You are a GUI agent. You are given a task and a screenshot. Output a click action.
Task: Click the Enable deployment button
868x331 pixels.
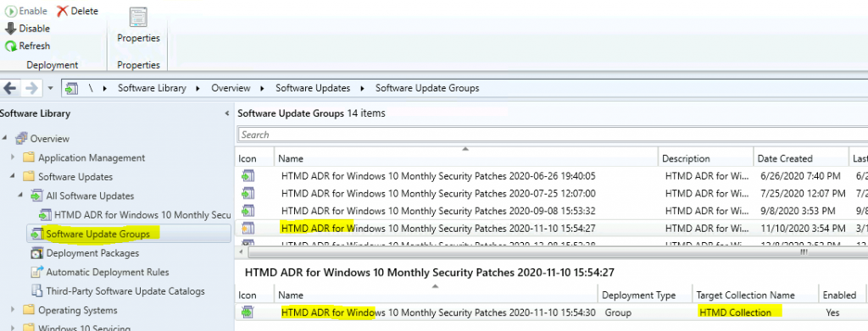[x=25, y=11]
